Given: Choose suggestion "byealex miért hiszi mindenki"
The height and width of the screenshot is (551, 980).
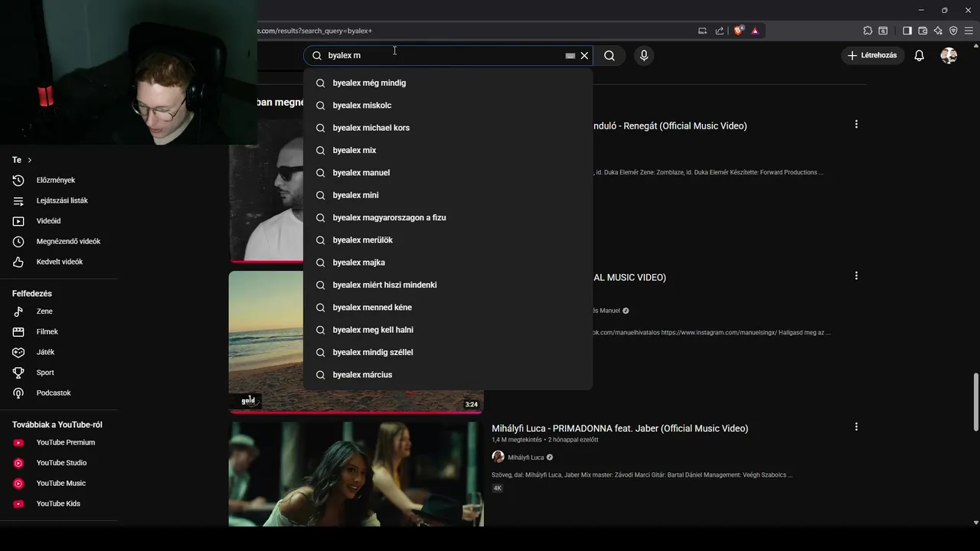Looking at the screenshot, I should point(448,285).
